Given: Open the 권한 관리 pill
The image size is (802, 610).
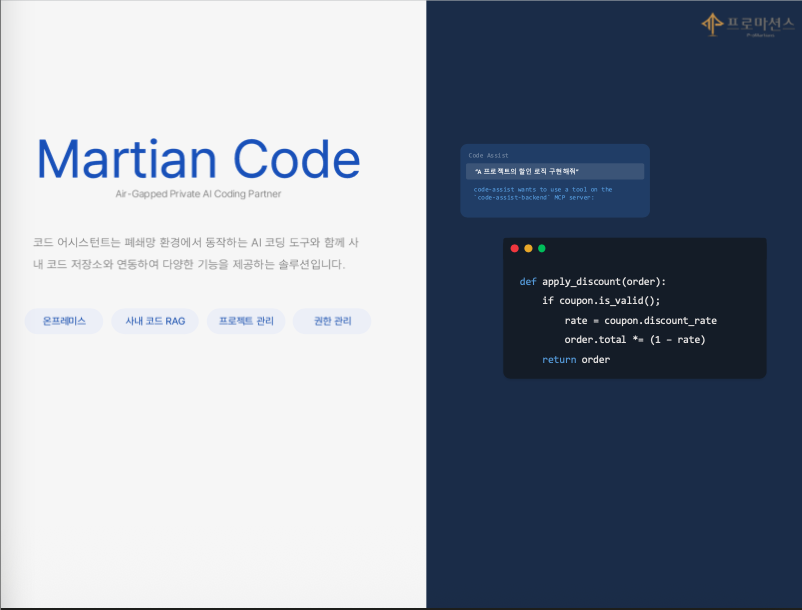Looking at the screenshot, I should 332,321.
